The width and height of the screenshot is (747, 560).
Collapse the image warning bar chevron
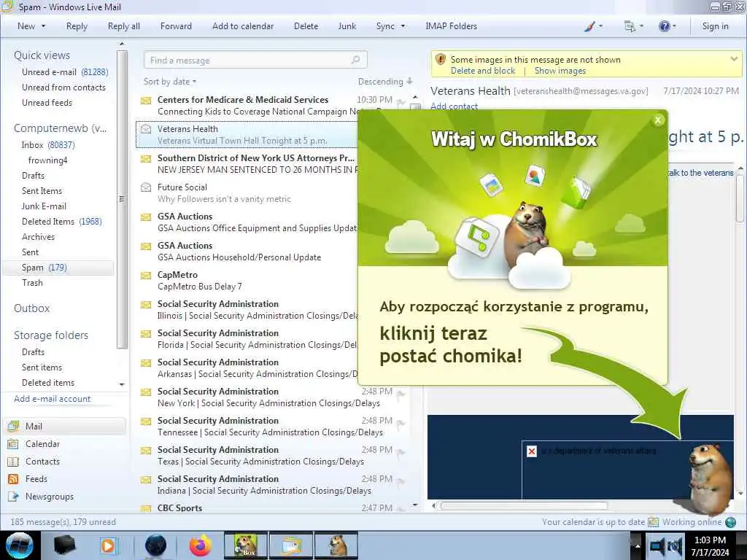[x=734, y=59]
